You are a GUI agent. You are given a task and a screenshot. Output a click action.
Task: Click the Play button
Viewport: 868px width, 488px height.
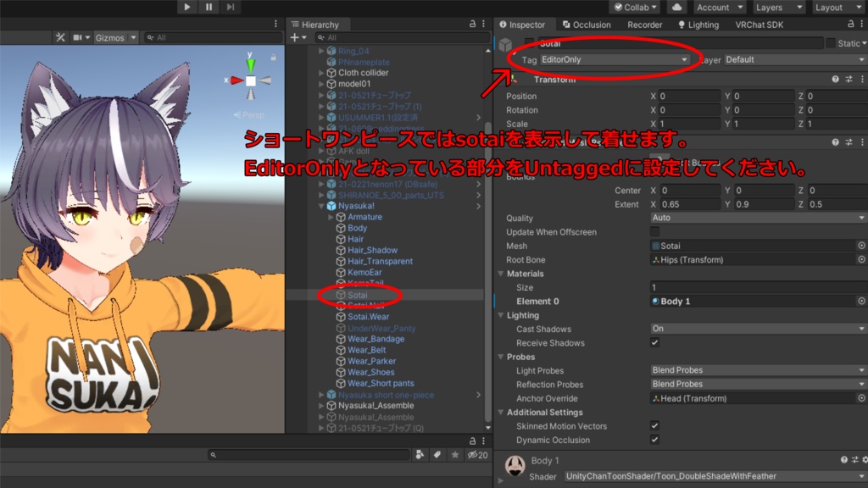(x=187, y=7)
